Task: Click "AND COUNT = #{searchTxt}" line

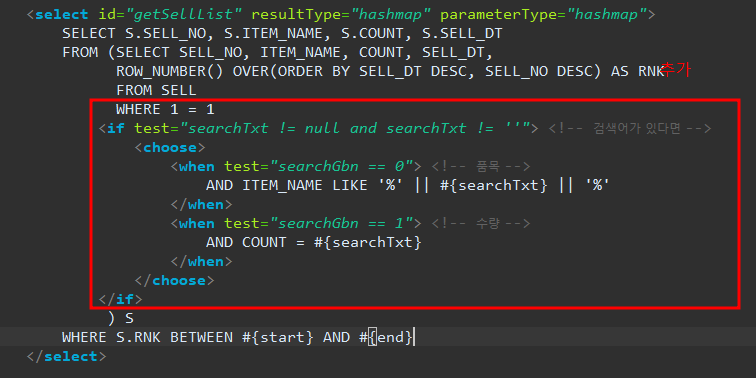Action: 314,243
